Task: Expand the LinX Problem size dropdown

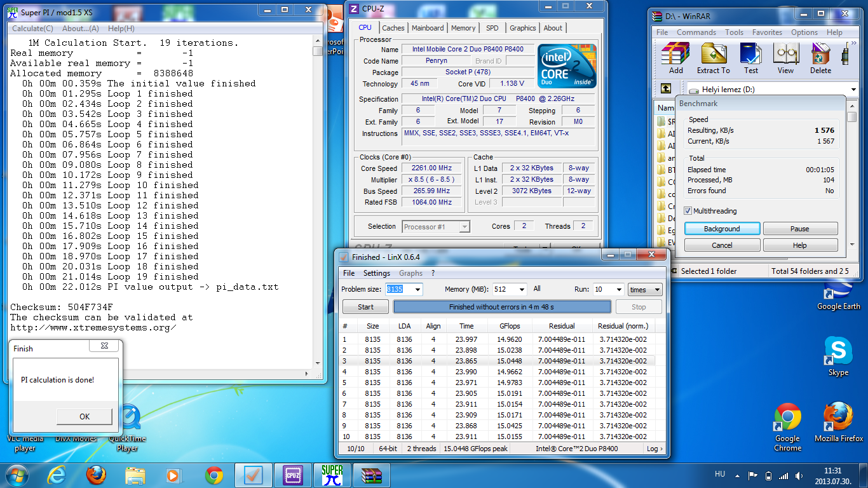Action: point(417,289)
